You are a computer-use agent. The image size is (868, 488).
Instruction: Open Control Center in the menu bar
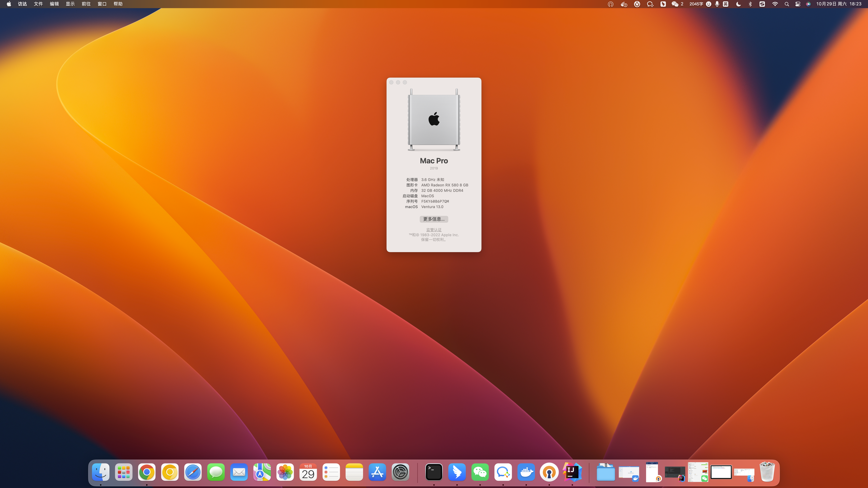tap(798, 4)
